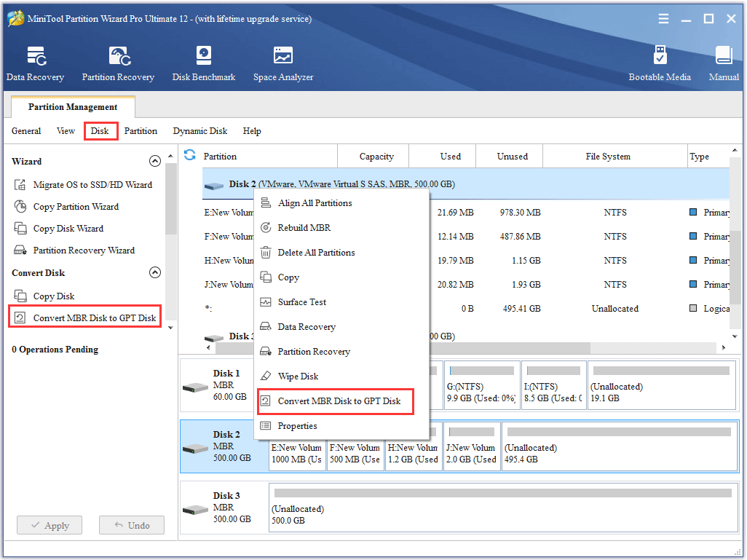Launch Partition Recovery from the toolbar
This screenshot has height=560, width=747.
118,63
